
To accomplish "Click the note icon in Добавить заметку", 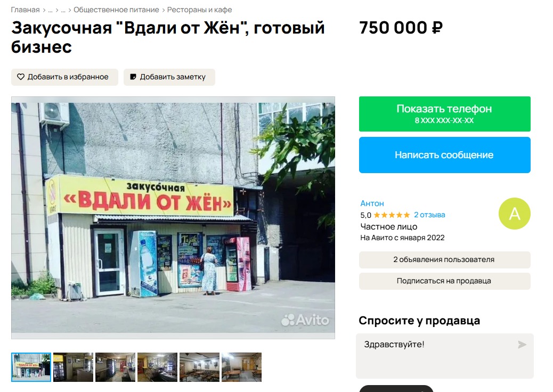I will tap(133, 77).
